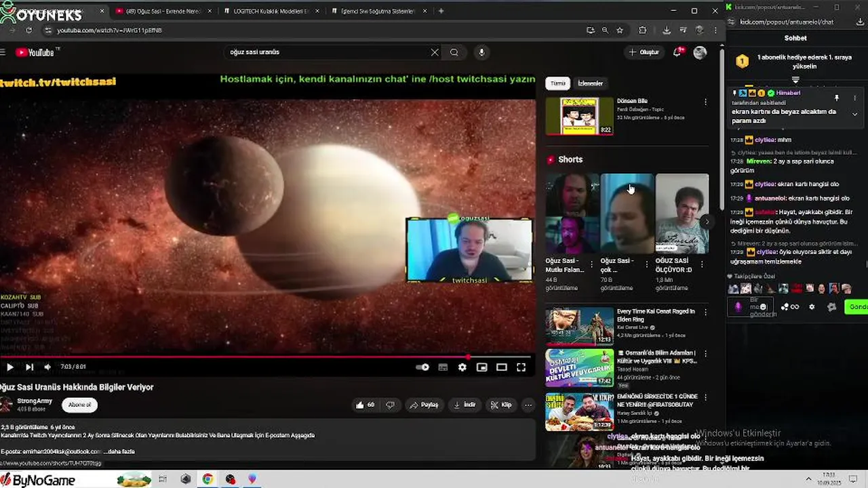Screen dimensions: 868x488
Task: Open options menu for Dönsen Bile
Action: tap(705, 102)
